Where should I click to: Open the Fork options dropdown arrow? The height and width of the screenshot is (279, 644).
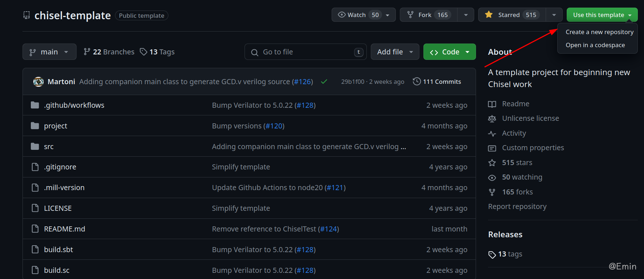coord(466,15)
